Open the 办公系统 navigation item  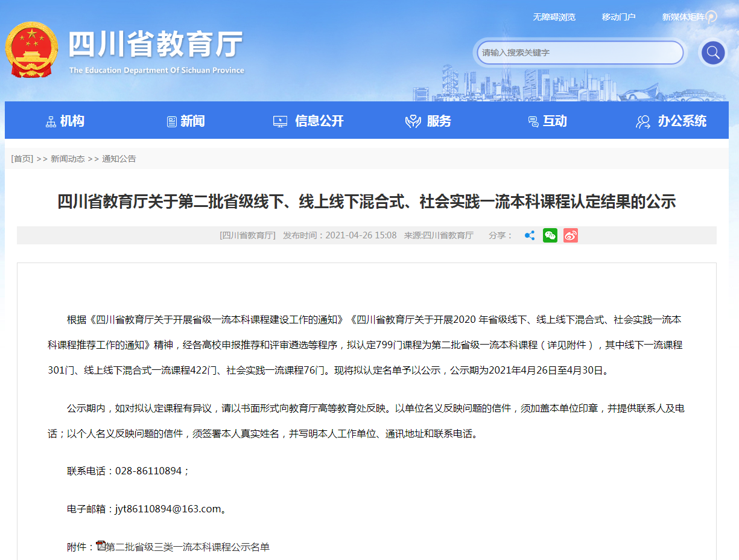[x=671, y=121]
